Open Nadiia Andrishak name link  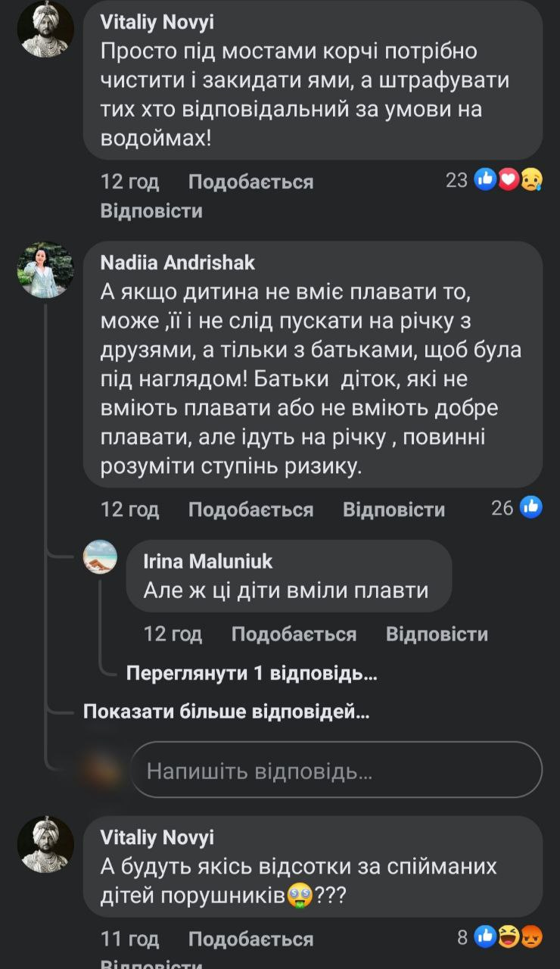pyautogui.click(x=178, y=263)
